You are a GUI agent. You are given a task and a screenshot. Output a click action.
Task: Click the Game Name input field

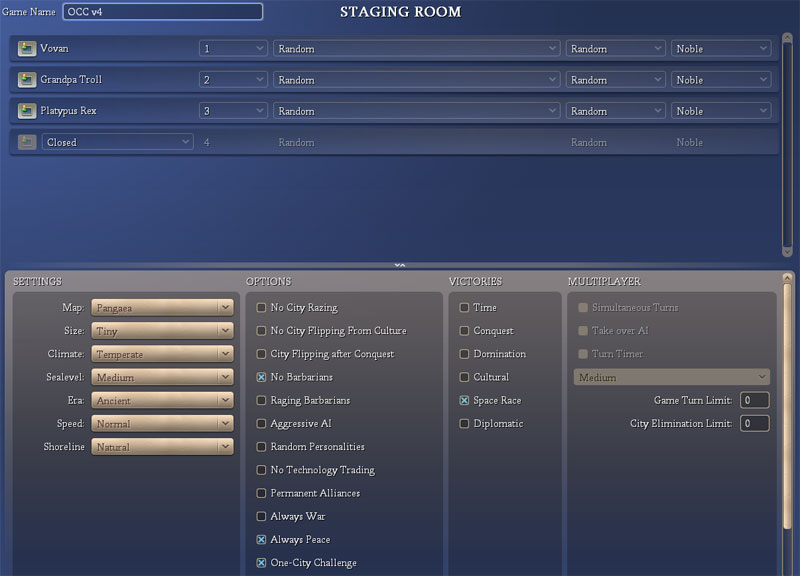[x=163, y=12]
